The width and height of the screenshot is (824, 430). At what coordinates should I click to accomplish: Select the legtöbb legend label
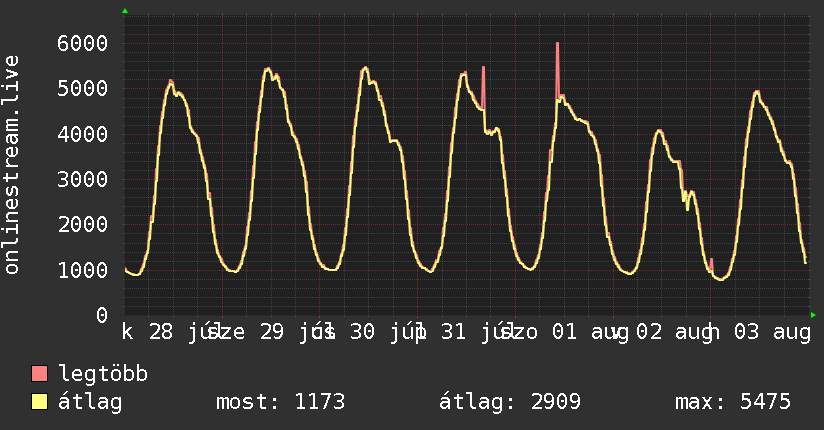pos(103,374)
